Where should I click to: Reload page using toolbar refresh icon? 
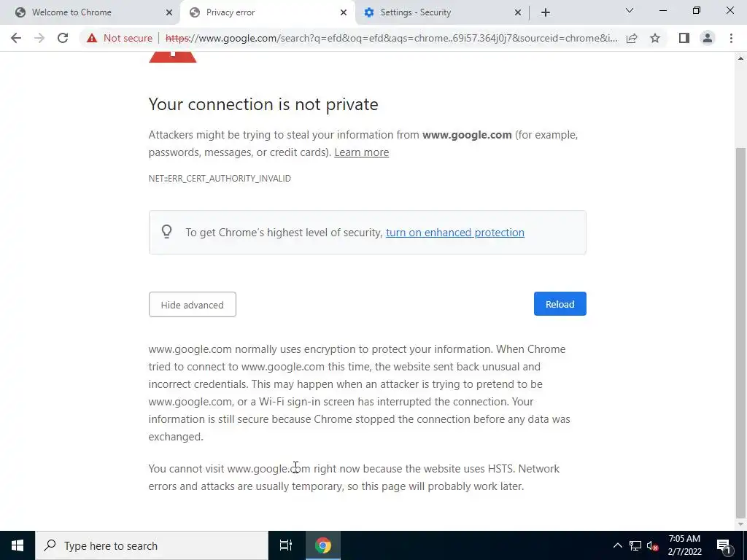(x=63, y=38)
